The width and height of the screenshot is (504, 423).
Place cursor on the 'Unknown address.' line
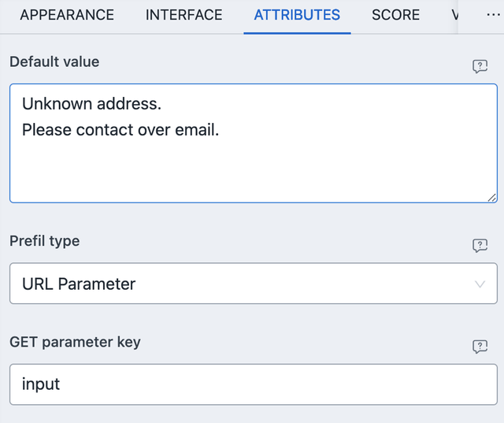(x=91, y=103)
